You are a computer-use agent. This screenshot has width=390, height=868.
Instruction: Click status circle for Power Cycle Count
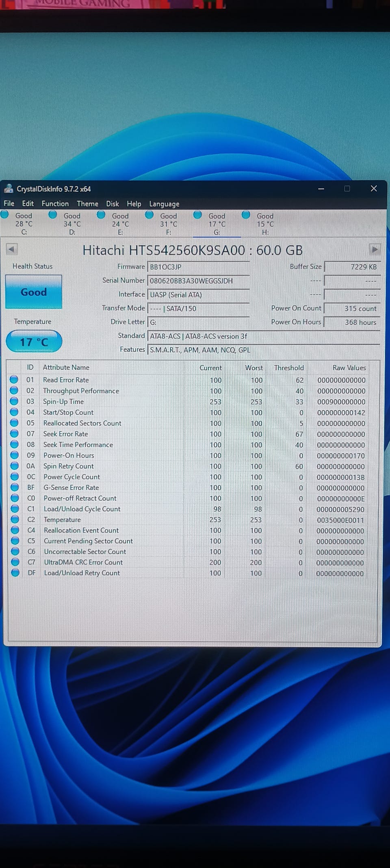pos(15,476)
